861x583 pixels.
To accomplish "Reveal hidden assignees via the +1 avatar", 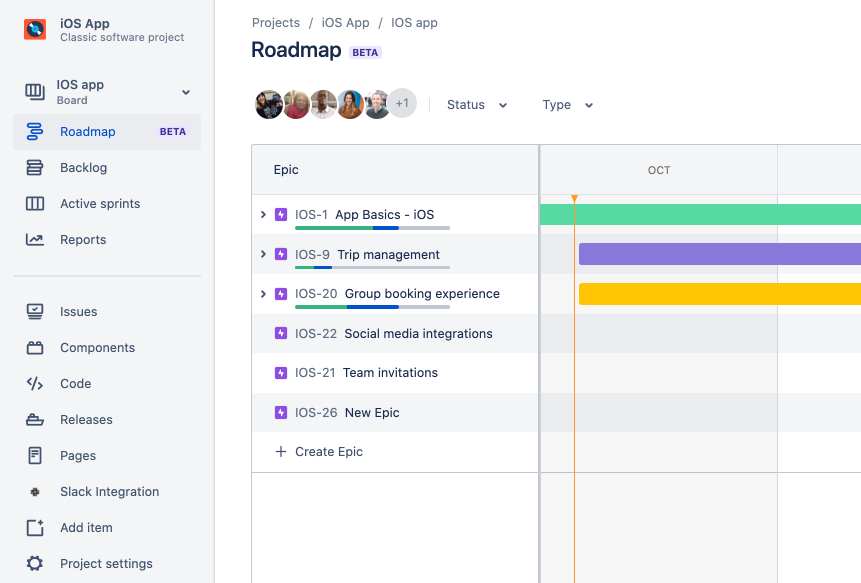I will pos(402,104).
